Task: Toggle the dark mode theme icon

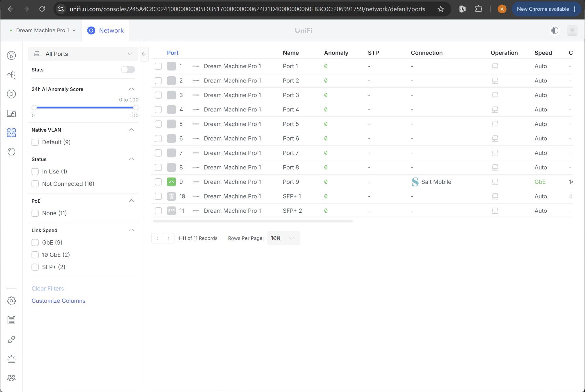Action: click(554, 31)
